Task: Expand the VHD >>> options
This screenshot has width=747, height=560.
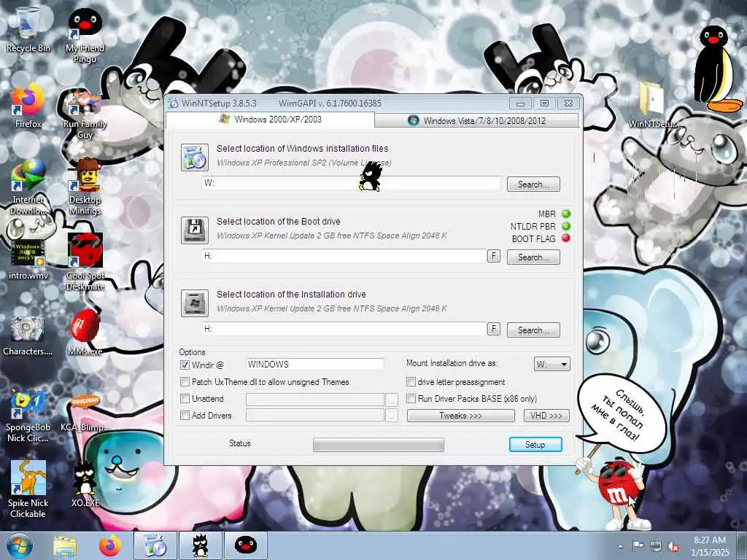Action: point(546,416)
